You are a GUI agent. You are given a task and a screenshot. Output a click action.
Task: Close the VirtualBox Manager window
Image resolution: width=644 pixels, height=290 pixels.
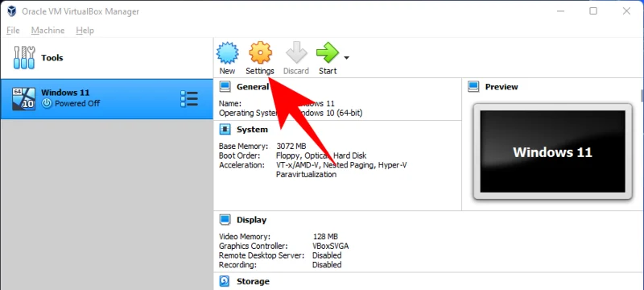pos(626,11)
